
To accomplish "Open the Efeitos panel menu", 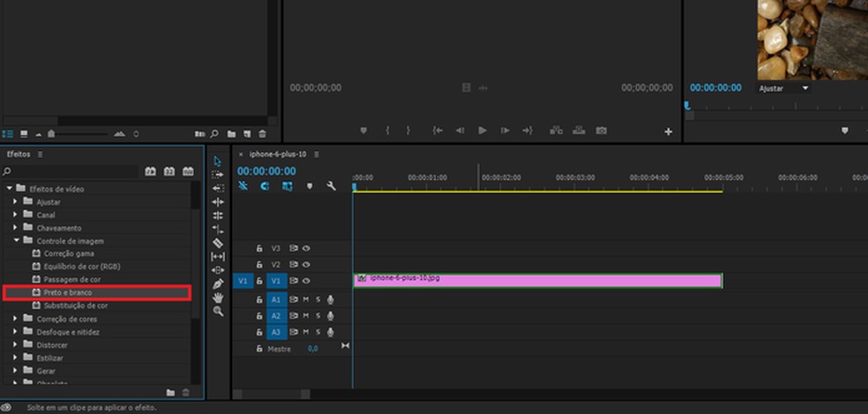I will pos(40,154).
